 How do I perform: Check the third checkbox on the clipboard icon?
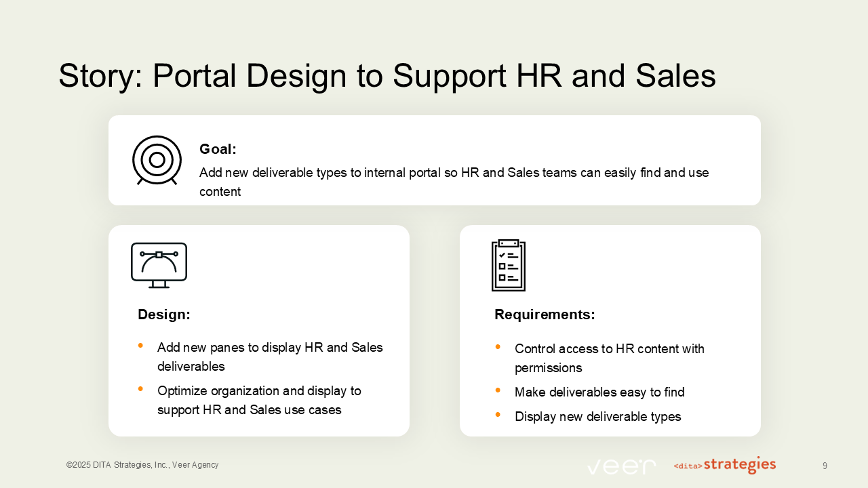pos(502,278)
